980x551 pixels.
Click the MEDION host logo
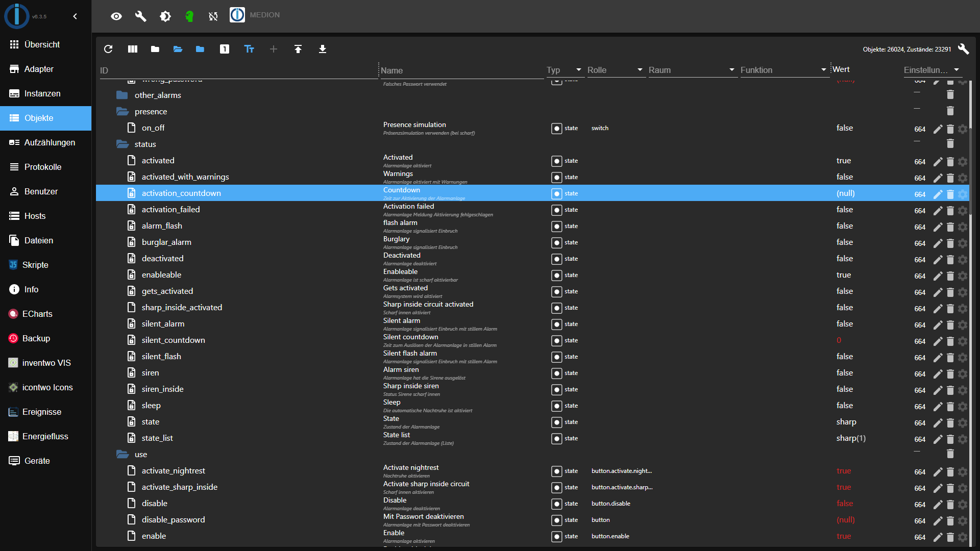coord(237,15)
